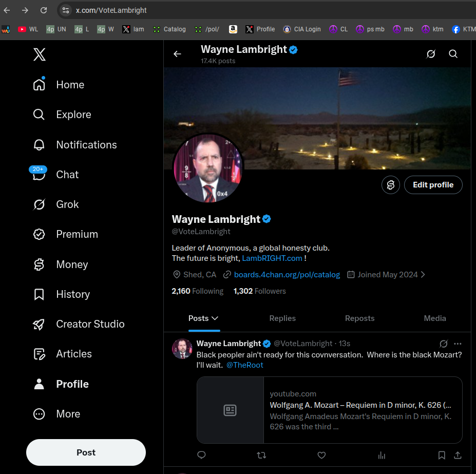Viewport: 476px width, 474px height.
Task: View 1,302 Followers list
Action: pyautogui.click(x=259, y=291)
